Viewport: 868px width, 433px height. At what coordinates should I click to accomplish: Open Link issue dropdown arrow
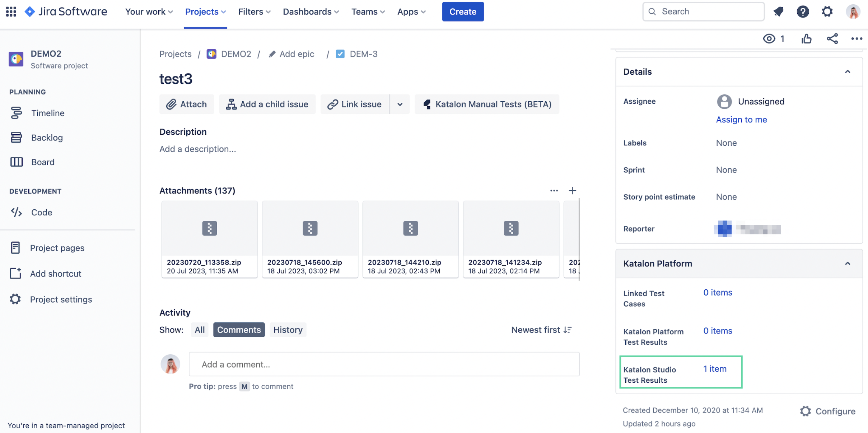click(400, 104)
